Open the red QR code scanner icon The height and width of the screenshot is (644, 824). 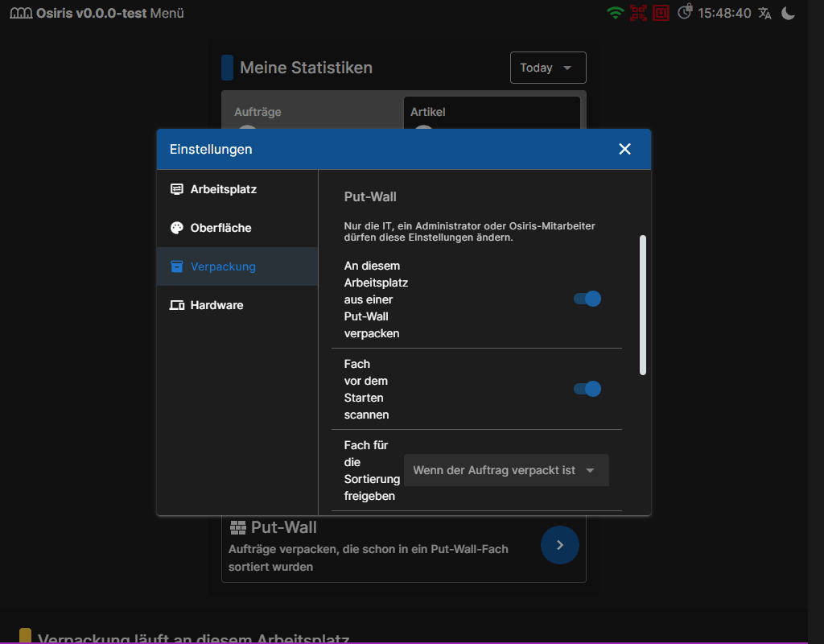[x=638, y=13]
